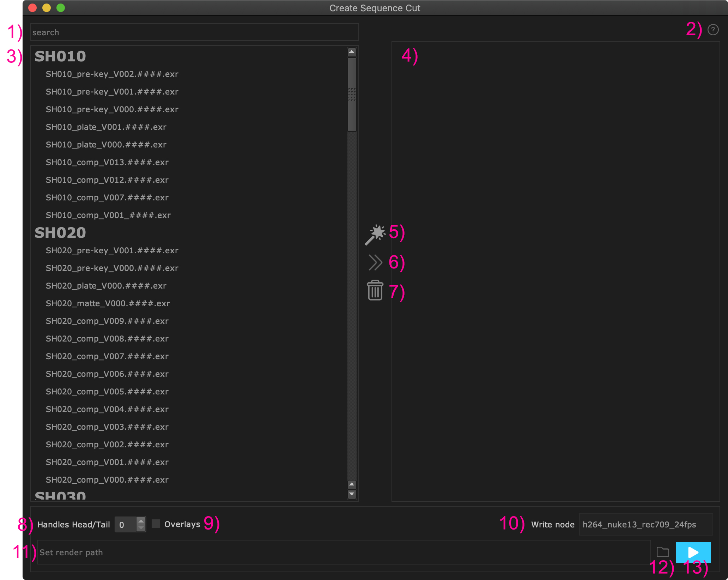Click the scroll down arrow at list bottom
728x580 pixels.
coord(352,494)
